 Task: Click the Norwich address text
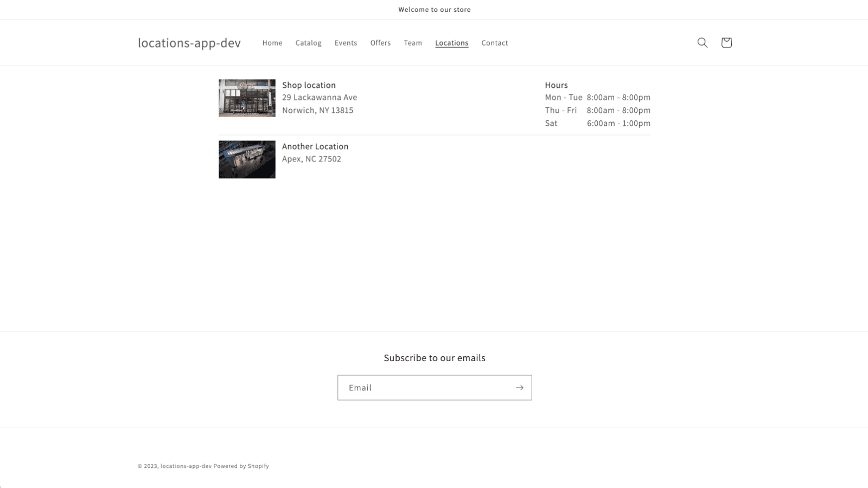(x=318, y=110)
